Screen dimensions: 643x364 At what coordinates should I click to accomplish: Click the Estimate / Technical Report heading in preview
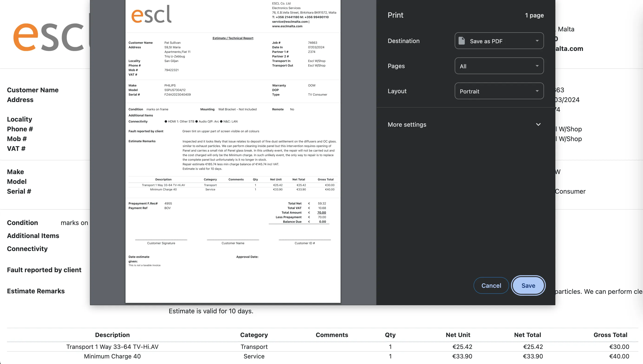coord(233,38)
